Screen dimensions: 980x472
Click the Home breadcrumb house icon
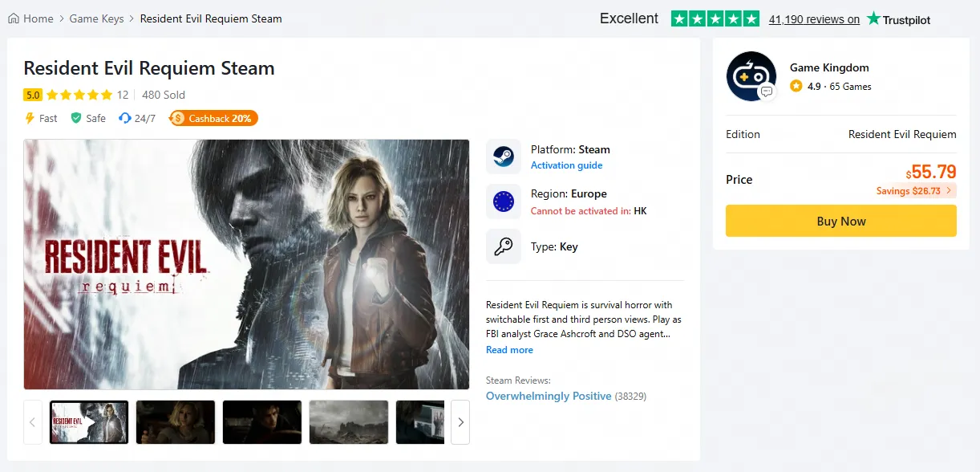14,18
